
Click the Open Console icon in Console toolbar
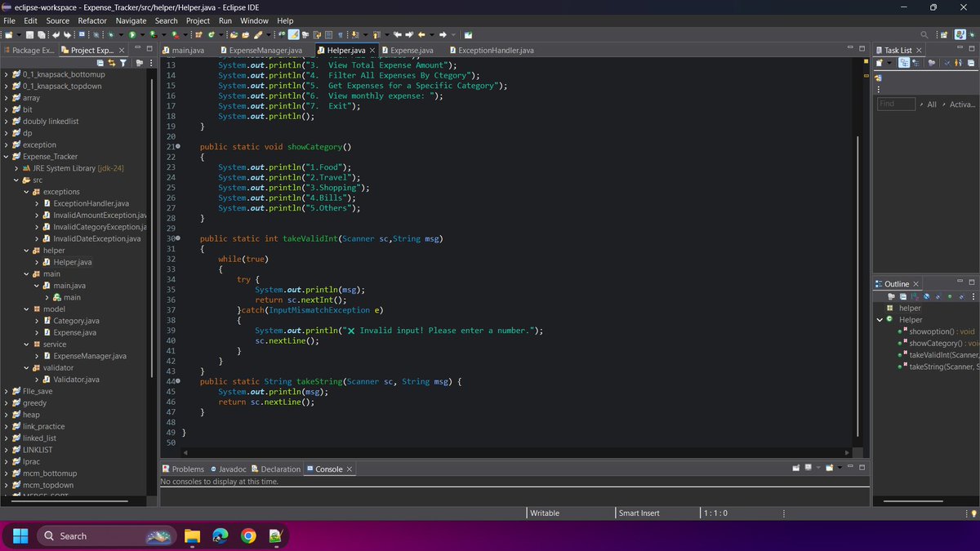(x=830, y=467)
